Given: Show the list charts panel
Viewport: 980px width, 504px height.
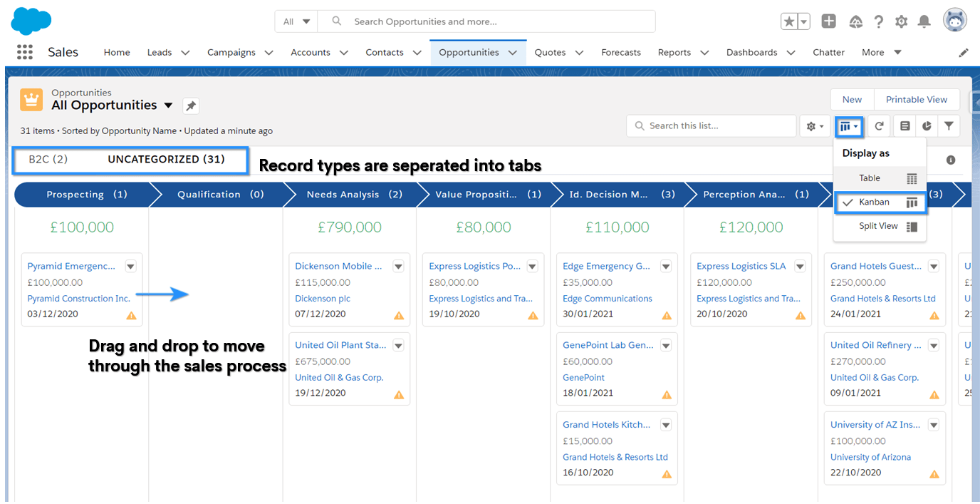Looking at the screenshot, I should point(927,126).
